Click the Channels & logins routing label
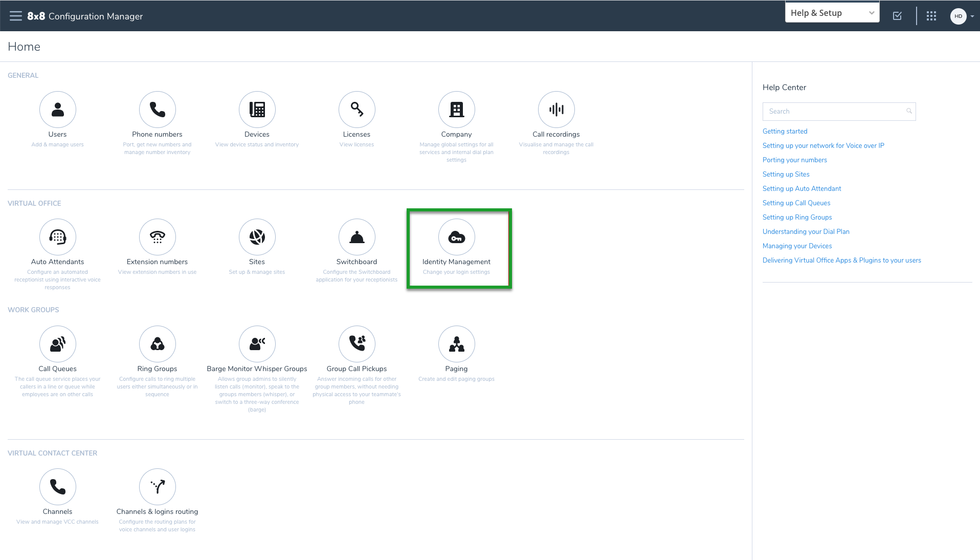 click(x=157, y=512)
